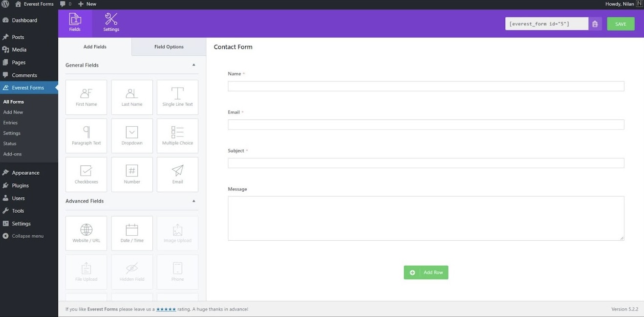Open the Settings panel in the form builder
Viewport: 644px width, 317px height.
pyautogui.click(x=110, y=22)
